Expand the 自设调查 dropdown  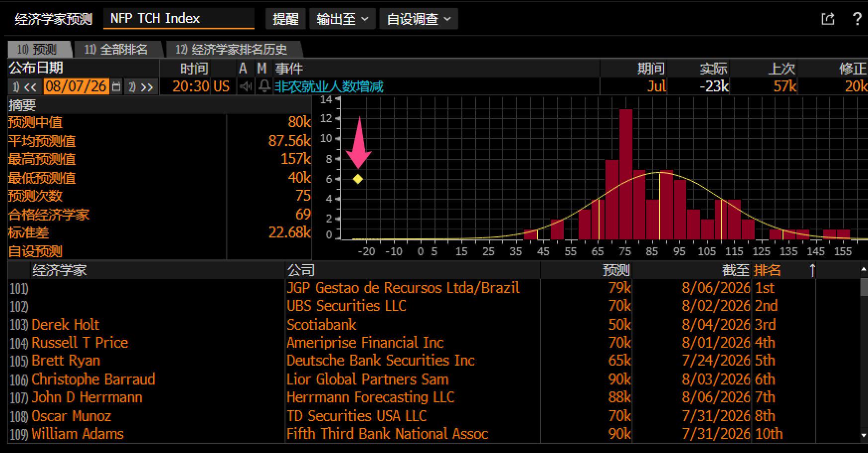point(419,19)
